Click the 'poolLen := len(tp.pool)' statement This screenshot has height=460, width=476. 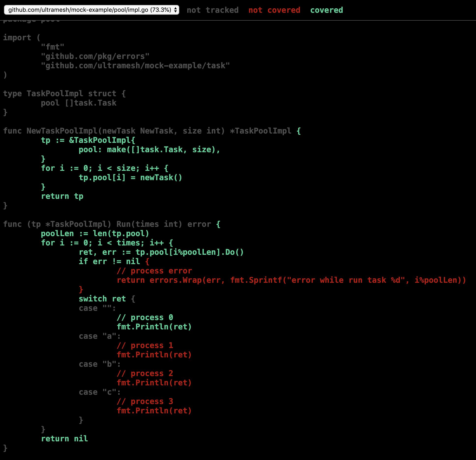95,233
